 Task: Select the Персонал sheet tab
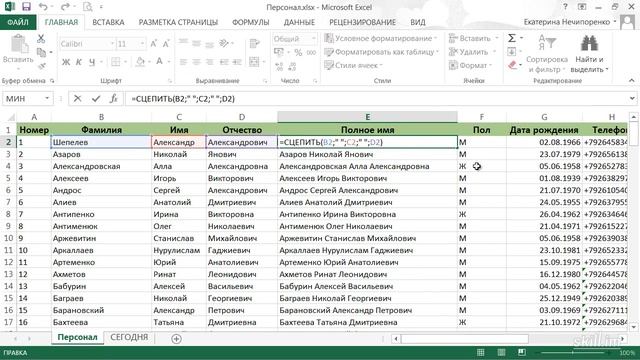click(77, 337)
